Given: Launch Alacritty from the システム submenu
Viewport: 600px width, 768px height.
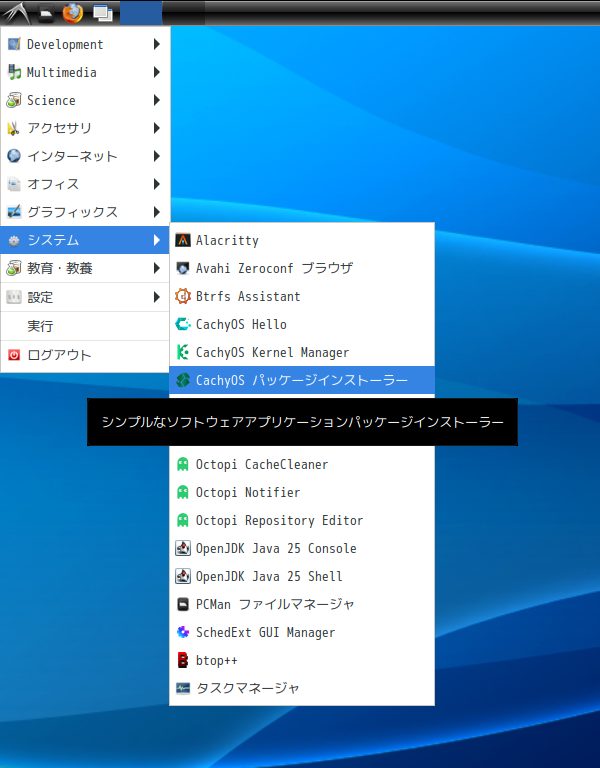Looking at the screenshot, I should pyautogui.click(x=302, y=240).
